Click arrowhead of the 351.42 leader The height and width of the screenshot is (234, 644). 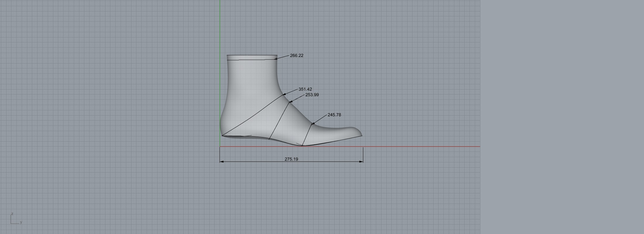284,94
